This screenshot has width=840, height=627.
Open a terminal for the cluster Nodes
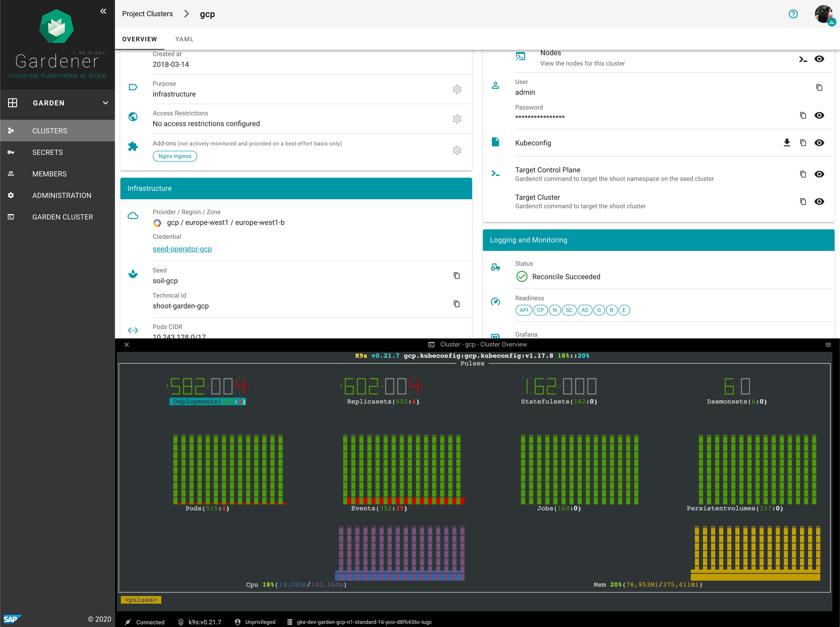click(803, 59)
